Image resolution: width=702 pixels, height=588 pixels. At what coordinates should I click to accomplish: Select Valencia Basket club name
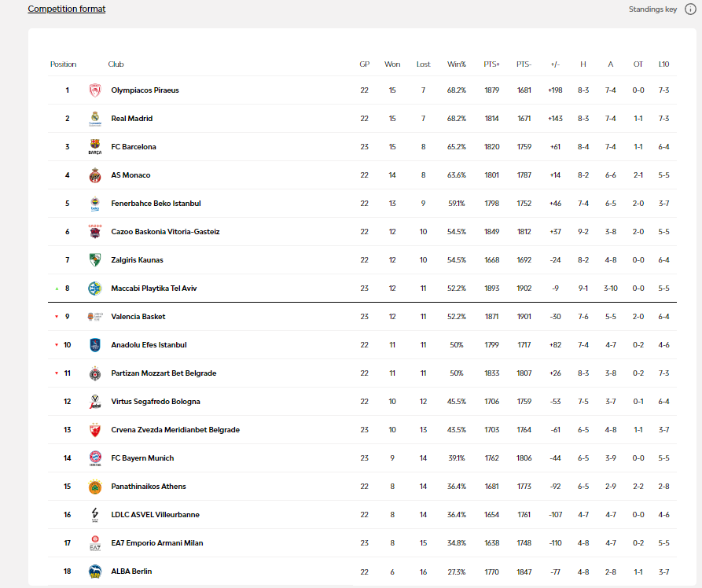tap(138, 317)
